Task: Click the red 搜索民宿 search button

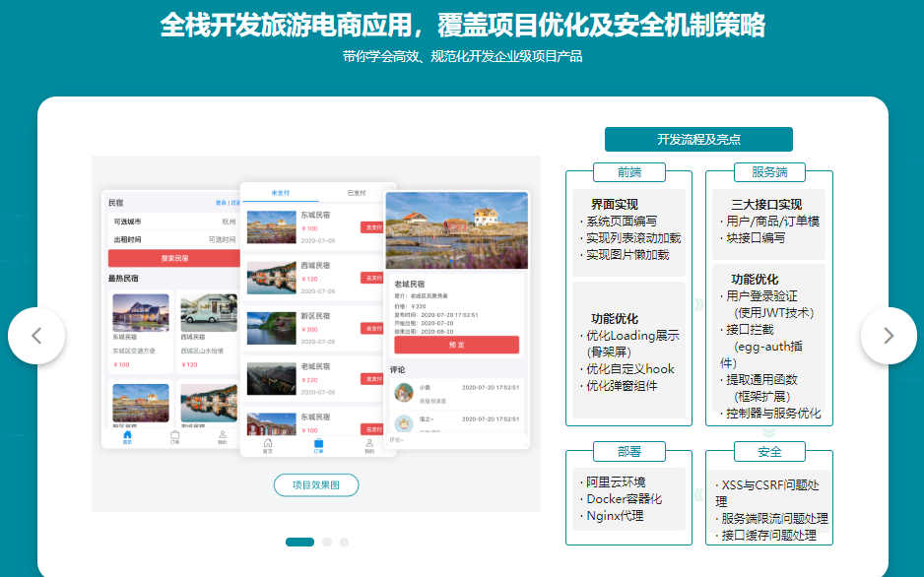Action: 174,257
